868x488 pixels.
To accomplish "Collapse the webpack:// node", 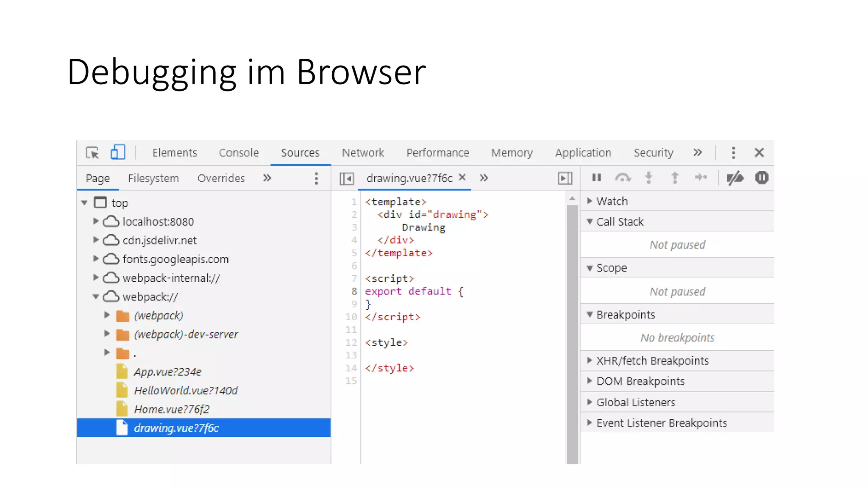I will (x=96, y=297).
